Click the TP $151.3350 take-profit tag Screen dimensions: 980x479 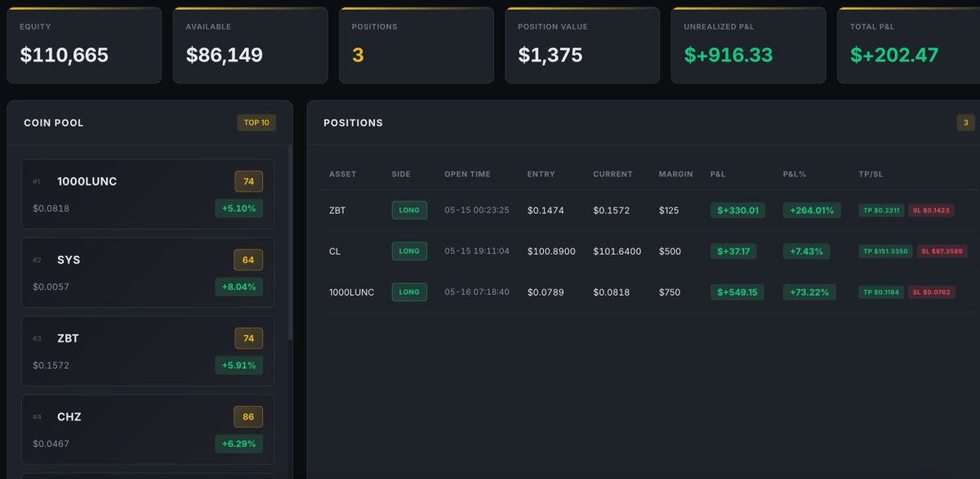point(885,251)
